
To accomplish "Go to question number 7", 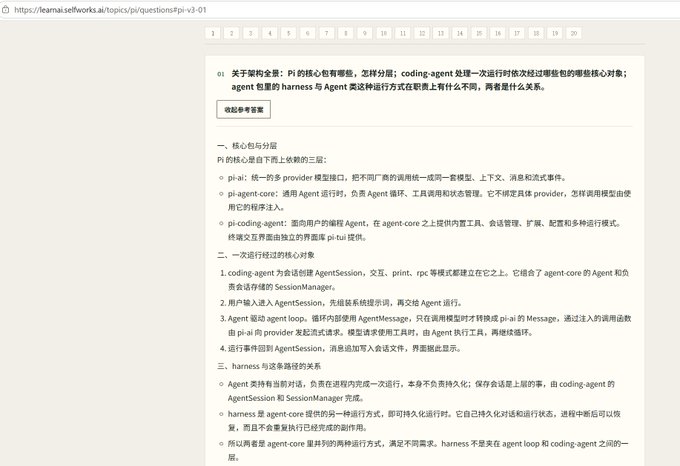I will pos(327,33).
